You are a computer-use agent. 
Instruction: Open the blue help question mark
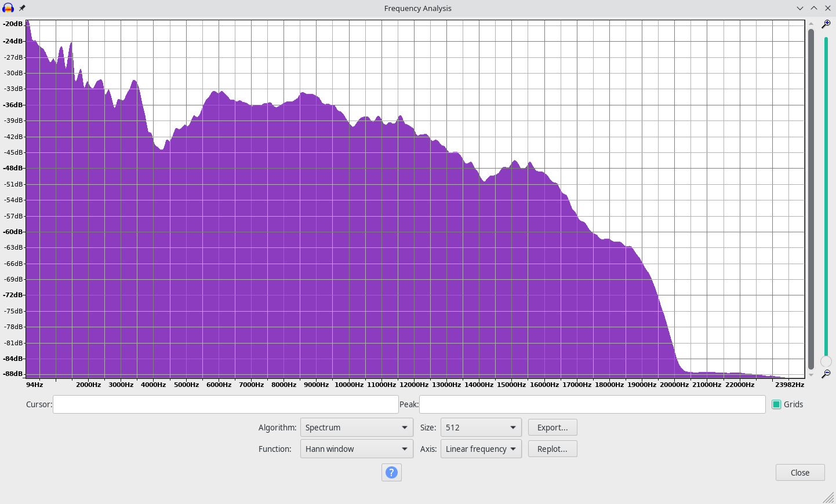tap(391, 473)
